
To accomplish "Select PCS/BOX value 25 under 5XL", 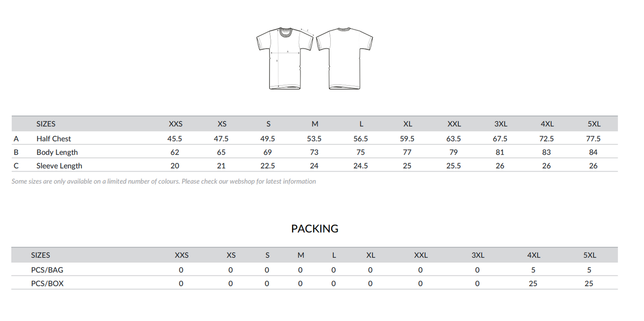I will tap(589, 283).
